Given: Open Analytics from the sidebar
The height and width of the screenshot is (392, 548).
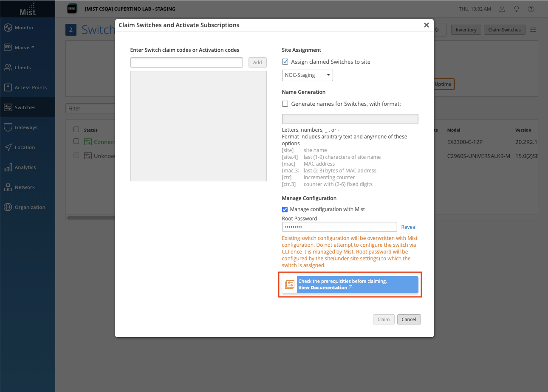Looking at the screenshot, I should coord(28,167).
